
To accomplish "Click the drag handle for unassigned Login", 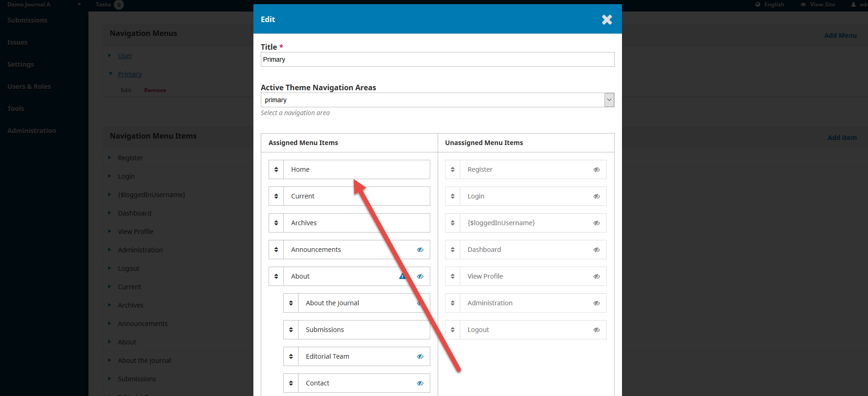I will (x=453, y=196).
